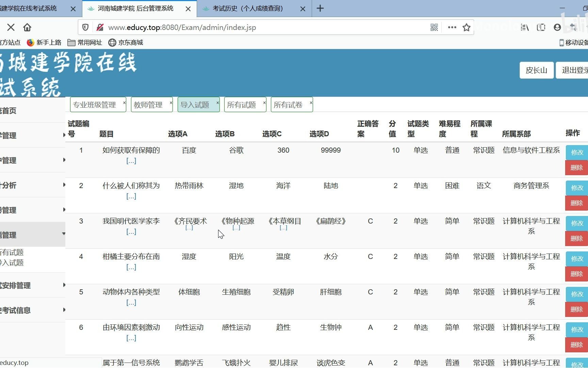The image size is (588, 368).
Task: Open 所有试题 in the sidebar submenu
Action: pyautogui.click(x=12, y=252)
